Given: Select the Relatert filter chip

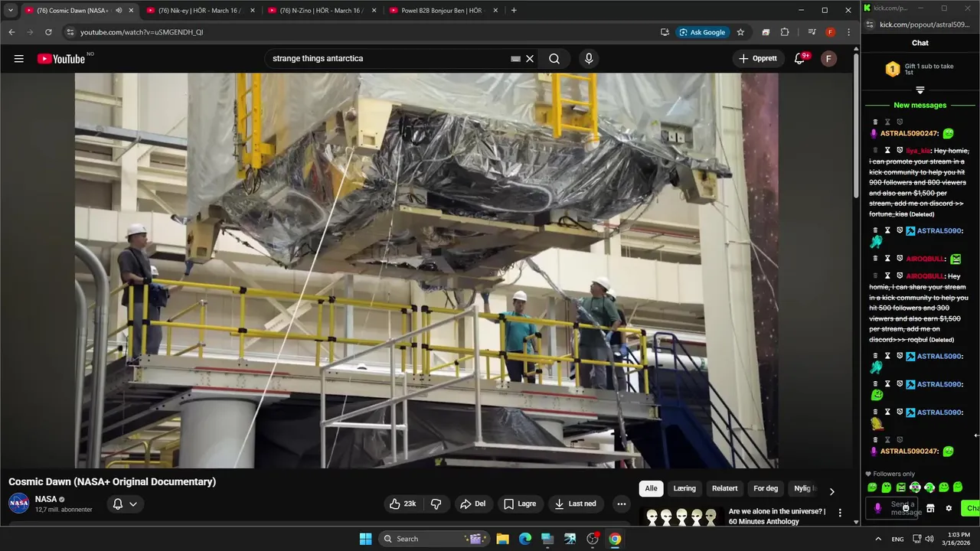Looking at the screenshot, I should click(x=725, y=488).
